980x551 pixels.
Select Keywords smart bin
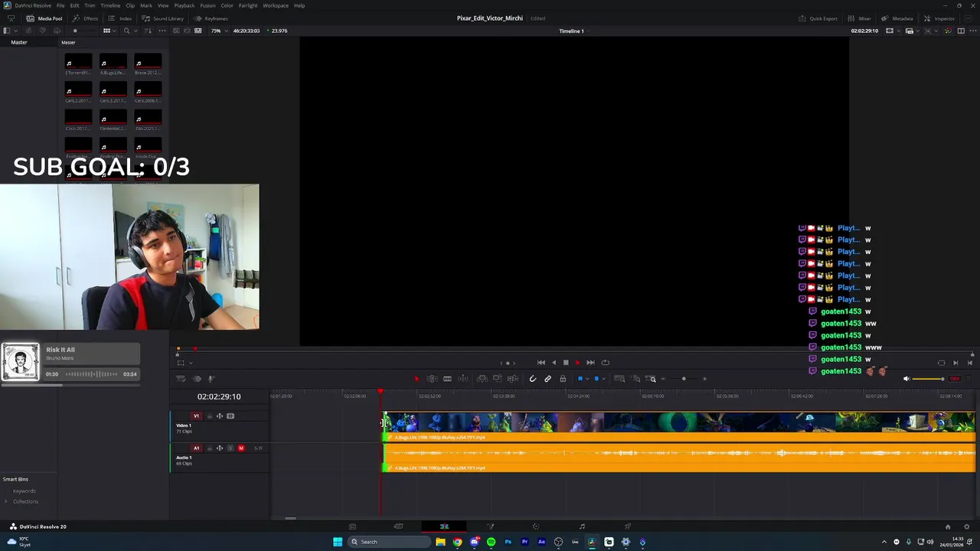[24, 491]
